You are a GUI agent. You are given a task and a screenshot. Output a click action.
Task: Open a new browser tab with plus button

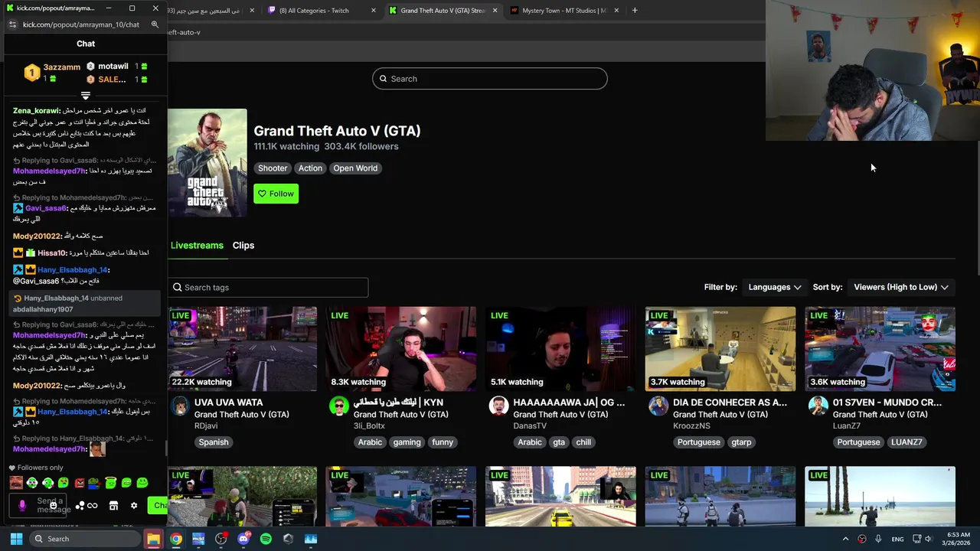tap(635, 10)
